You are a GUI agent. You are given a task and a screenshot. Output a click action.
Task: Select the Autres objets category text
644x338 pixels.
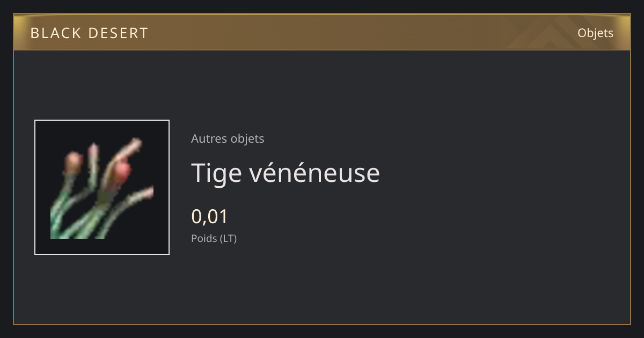coord(228,138)
